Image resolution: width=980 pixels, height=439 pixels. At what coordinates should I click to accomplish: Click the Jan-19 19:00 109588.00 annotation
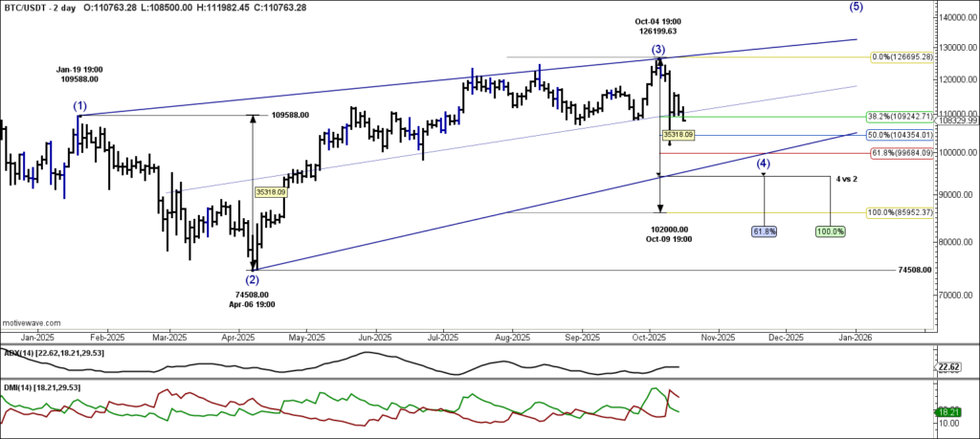pyautogui.click(x=78, y=75)
